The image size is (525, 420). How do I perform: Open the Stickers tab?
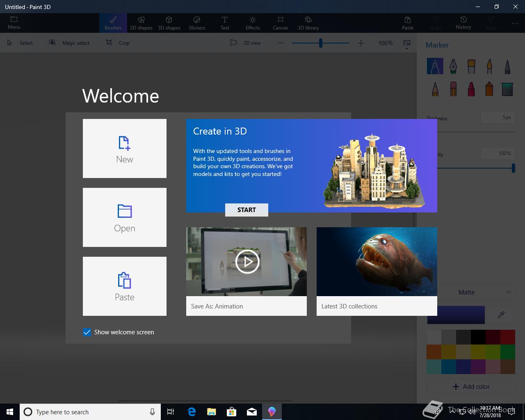(x=197, y=23)
